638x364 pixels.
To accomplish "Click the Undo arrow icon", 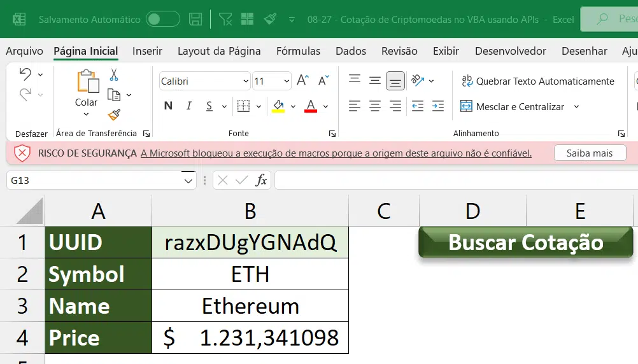I will pos(25,74).
